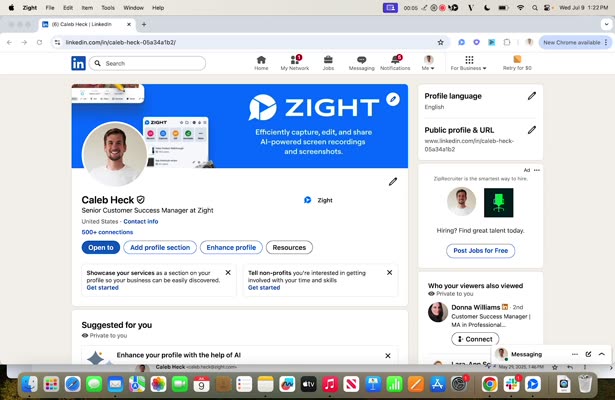Open the Help menu
This screenshot has width=615, height=400.
pyautogui.click(x=158, y=8)
